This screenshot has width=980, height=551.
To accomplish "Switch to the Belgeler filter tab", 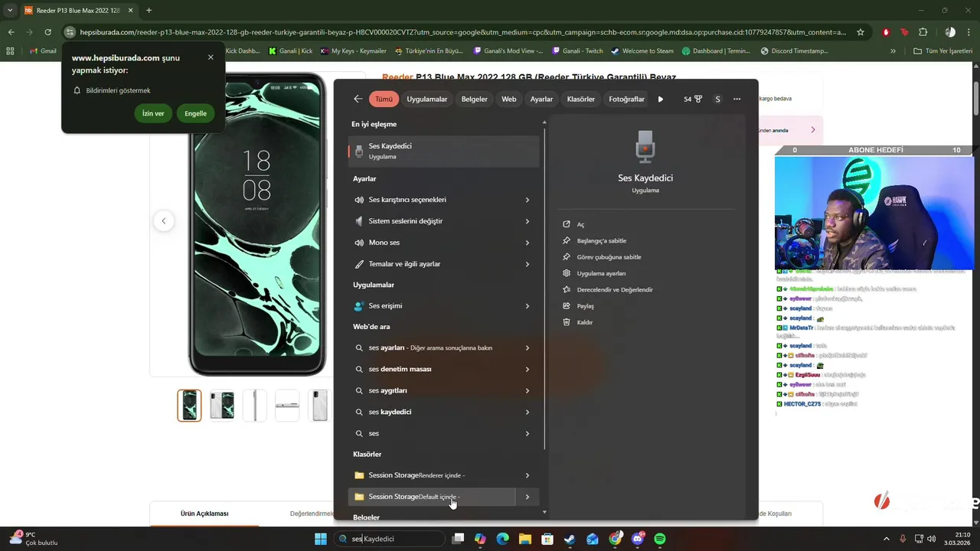I will [x=474, y=99].
